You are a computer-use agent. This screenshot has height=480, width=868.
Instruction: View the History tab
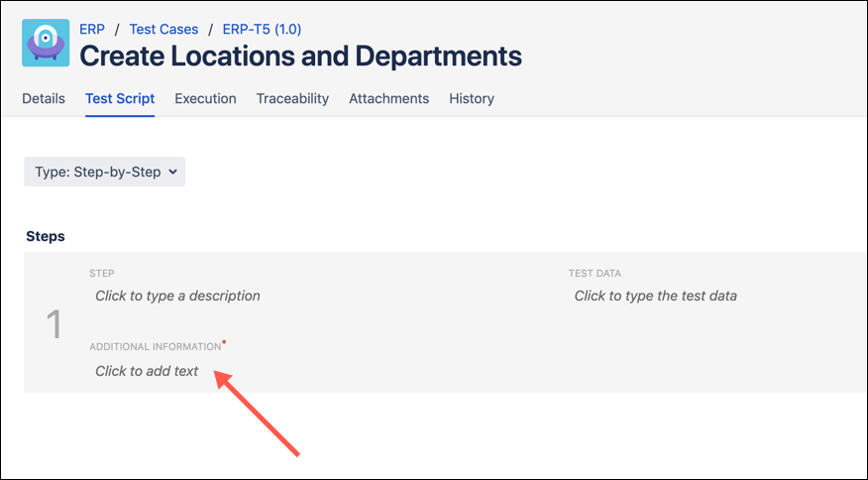472,98
